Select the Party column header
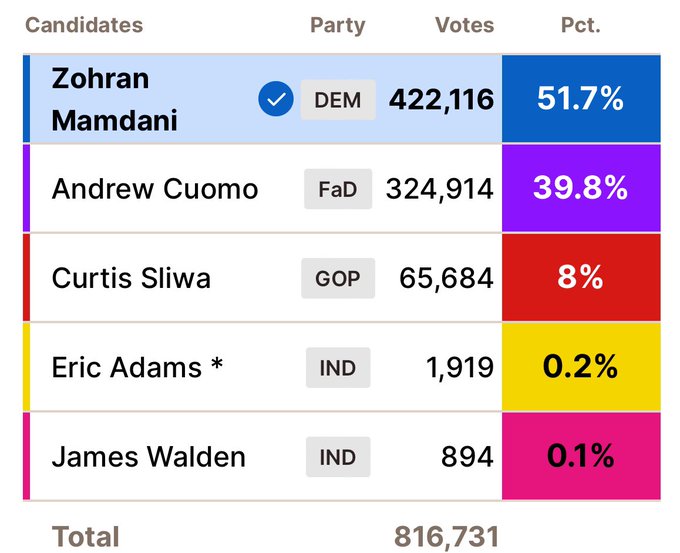This screenshot has width=680, height=553. click(x=338, y=25)
